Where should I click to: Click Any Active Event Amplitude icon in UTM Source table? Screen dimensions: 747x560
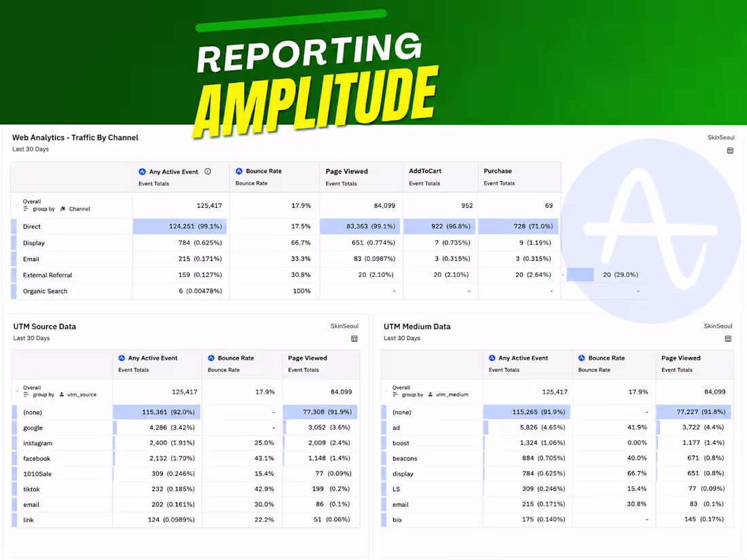(x=122, y=358)
